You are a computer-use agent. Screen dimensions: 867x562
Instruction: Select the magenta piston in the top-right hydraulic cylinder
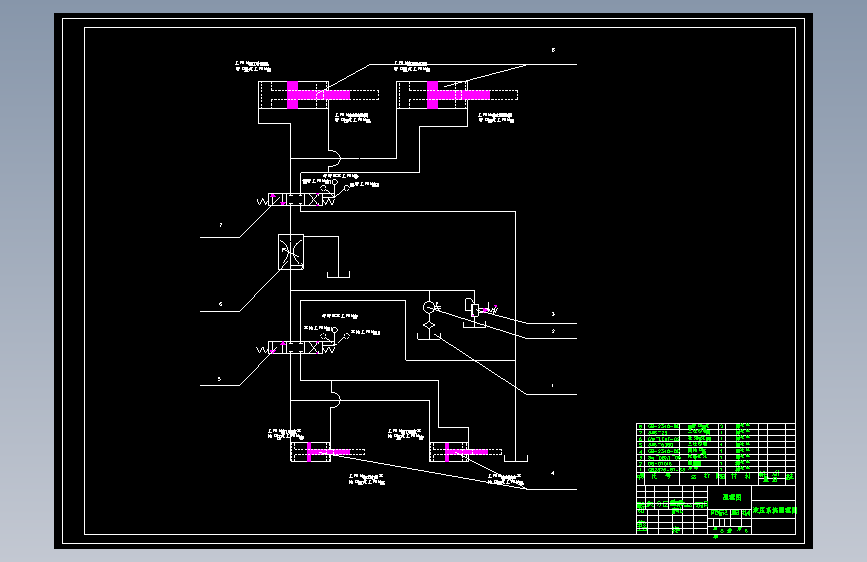tap(432, 95)
